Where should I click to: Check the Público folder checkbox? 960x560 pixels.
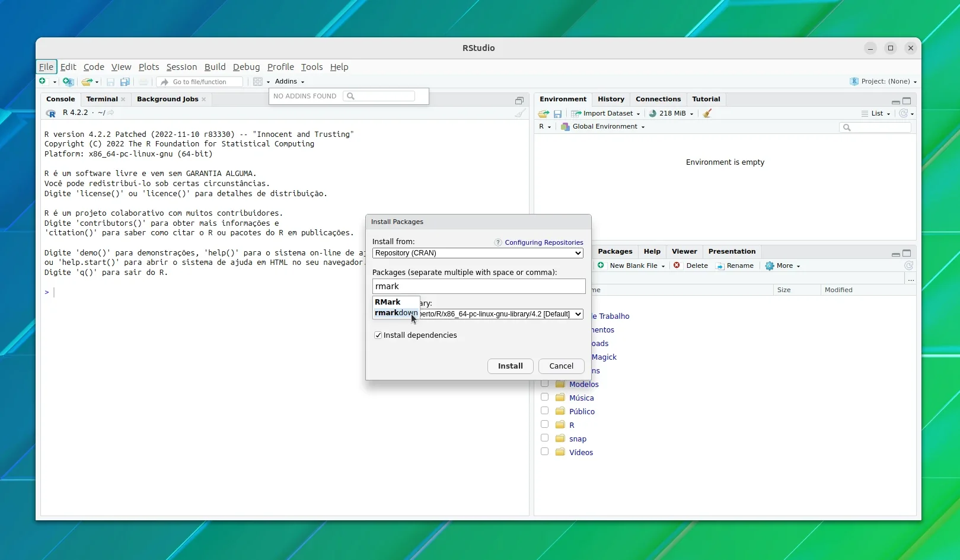coord(544,411)
